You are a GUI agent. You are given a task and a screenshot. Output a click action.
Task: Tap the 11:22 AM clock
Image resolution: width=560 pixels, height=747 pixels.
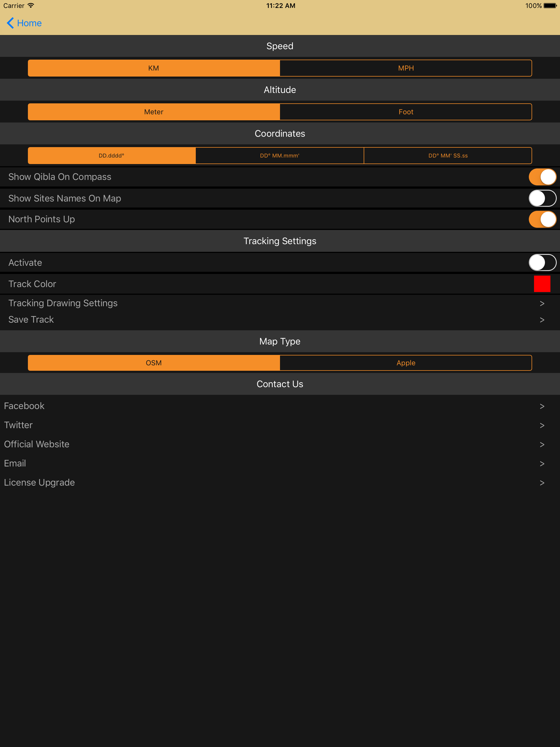click(x=281, y=5)
